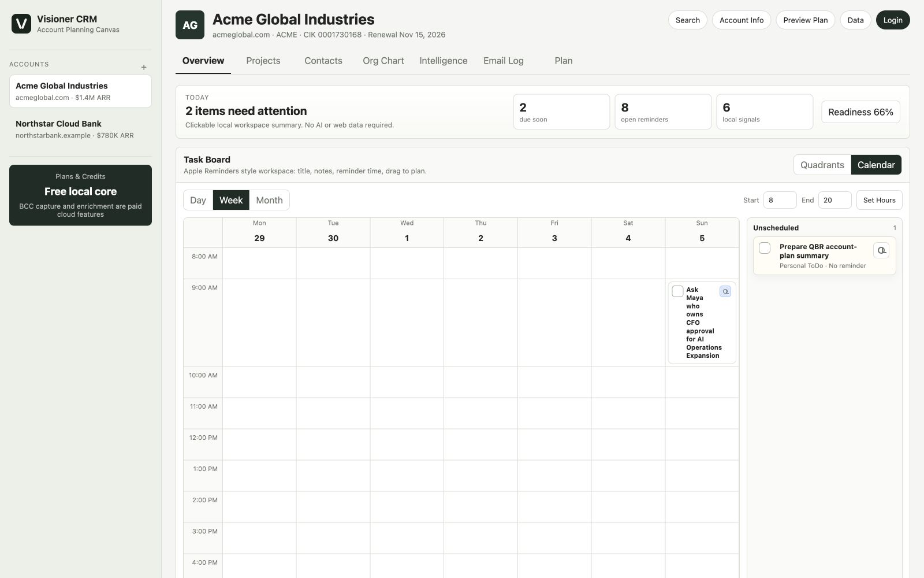Click the Login button

(893, 20)
